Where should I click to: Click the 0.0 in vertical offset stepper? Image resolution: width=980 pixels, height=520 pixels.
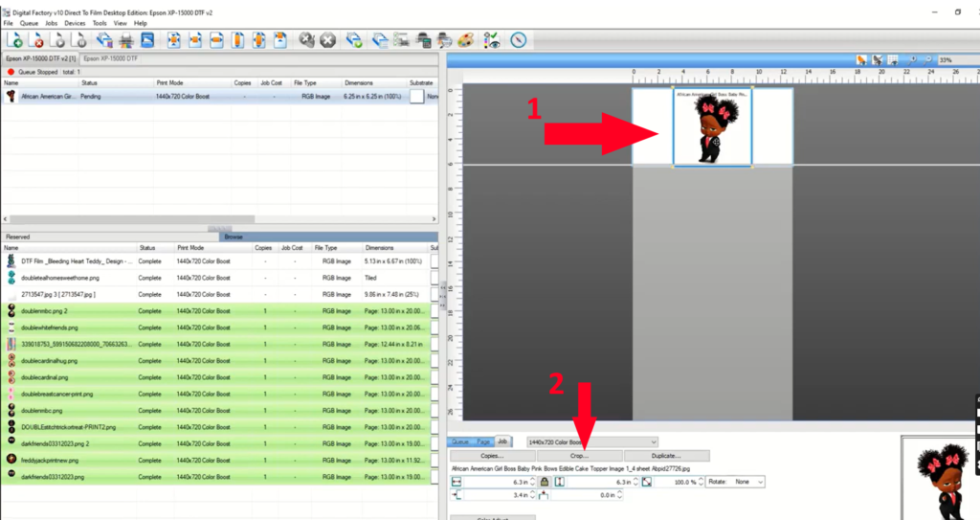(x=619, y=495)
